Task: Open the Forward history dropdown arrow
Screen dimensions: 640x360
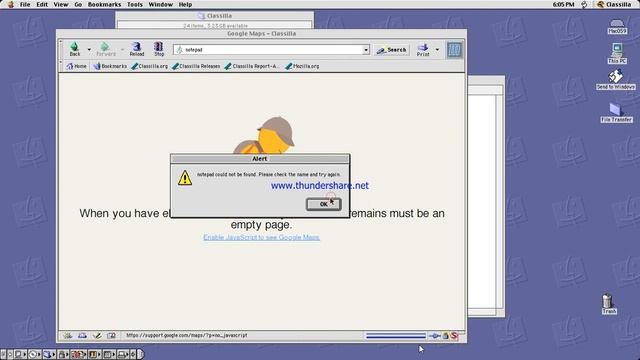Action: click(122, 49)
